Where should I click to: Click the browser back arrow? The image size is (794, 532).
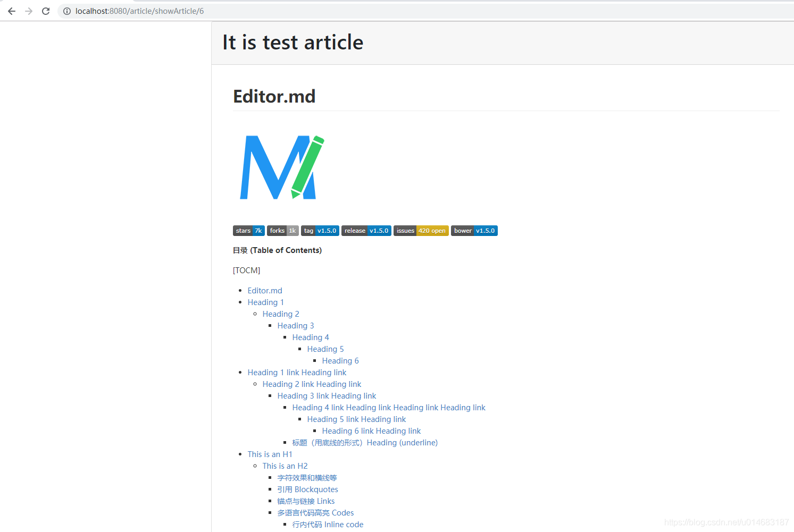[12, 11]
